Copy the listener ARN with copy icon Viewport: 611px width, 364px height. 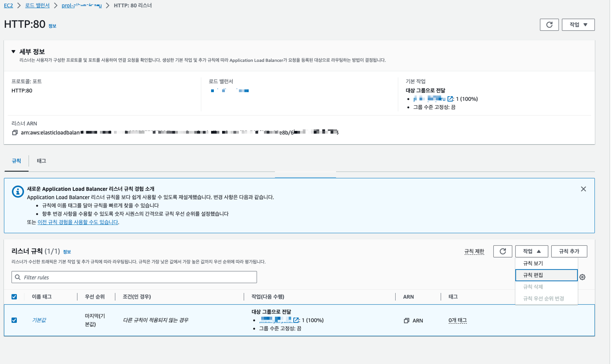click(x=15, y=132)
